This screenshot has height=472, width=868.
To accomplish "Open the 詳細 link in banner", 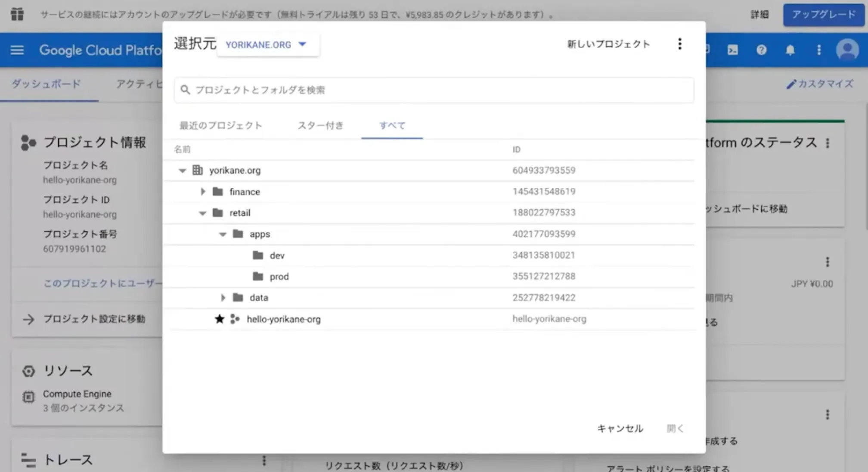I will coord(759,15).
